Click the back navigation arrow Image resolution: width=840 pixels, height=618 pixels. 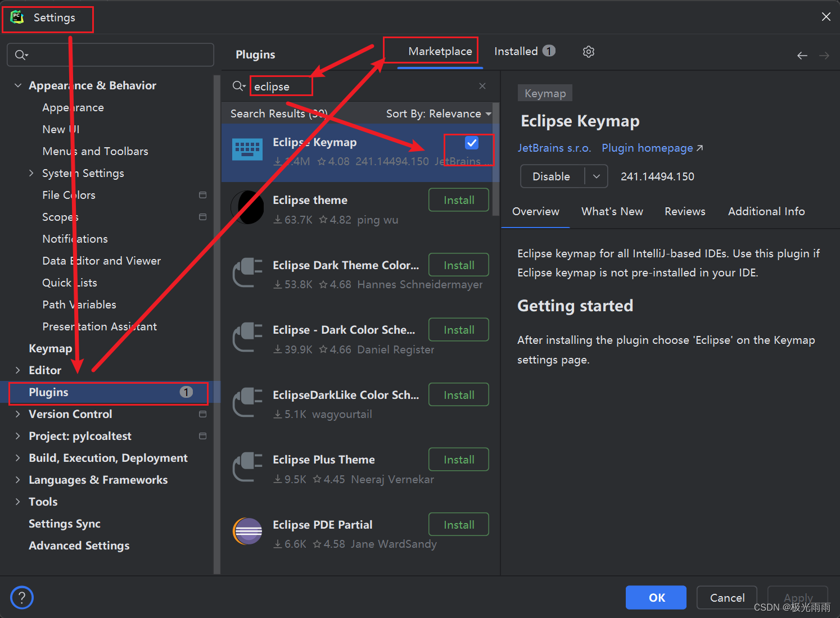tap(802, 55)
